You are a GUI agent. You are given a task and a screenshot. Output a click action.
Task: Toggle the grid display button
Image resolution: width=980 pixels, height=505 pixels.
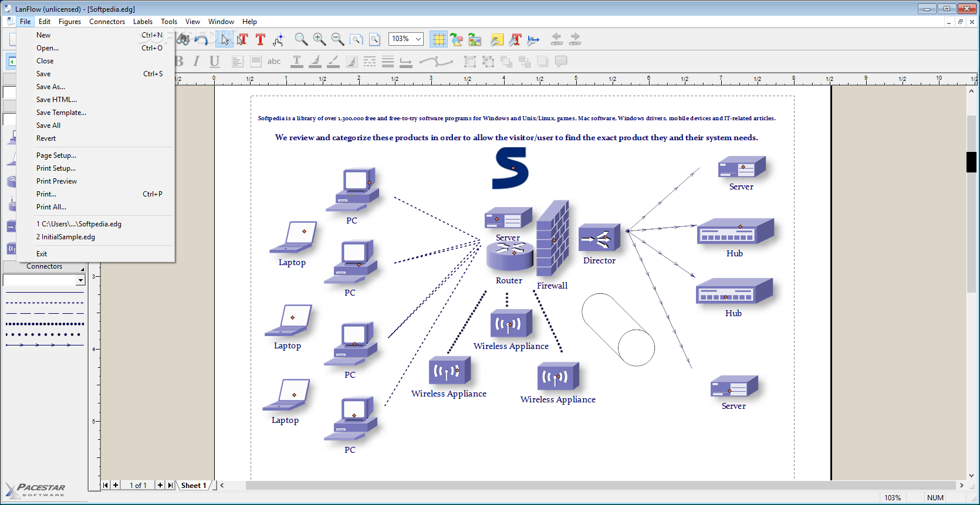(x=438, y=39)
